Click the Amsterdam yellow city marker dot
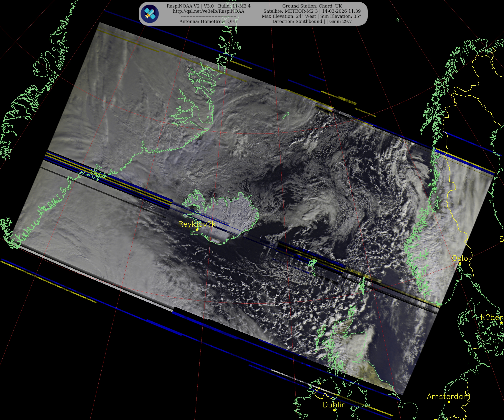 (449, 402)
